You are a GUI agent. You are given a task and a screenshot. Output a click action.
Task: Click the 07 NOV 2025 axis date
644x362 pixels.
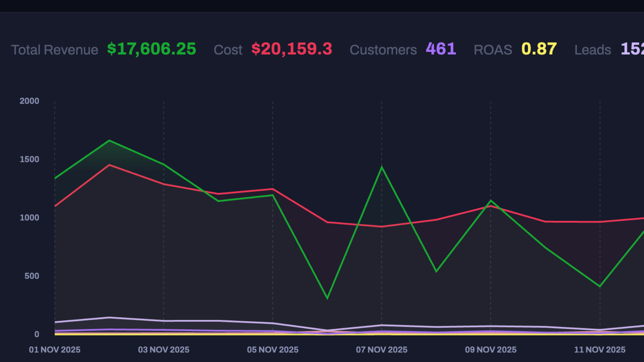pos(382,350)
